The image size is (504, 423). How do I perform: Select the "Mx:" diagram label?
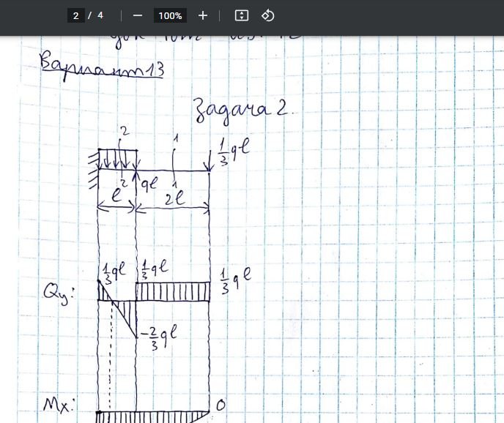pyautogui.click(x=60, y=405)
